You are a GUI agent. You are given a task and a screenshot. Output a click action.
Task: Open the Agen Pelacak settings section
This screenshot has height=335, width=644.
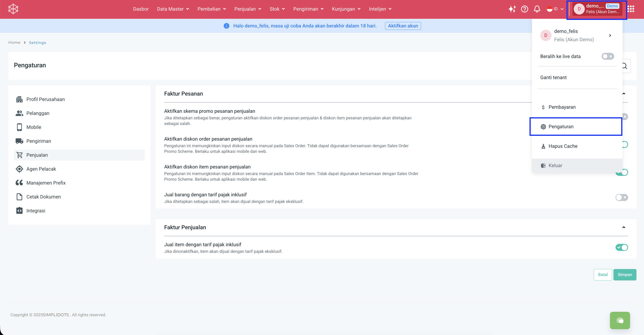(x=41, y=169)
